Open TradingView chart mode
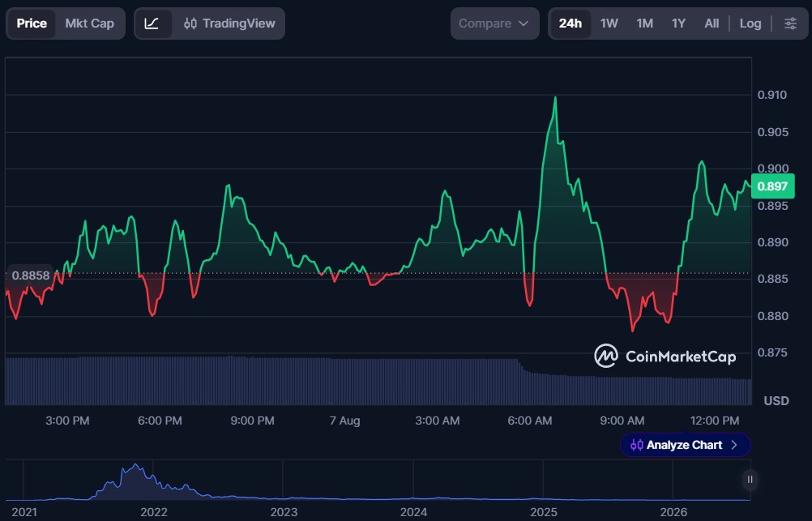 pyautogui.click(x=229, y=23)
